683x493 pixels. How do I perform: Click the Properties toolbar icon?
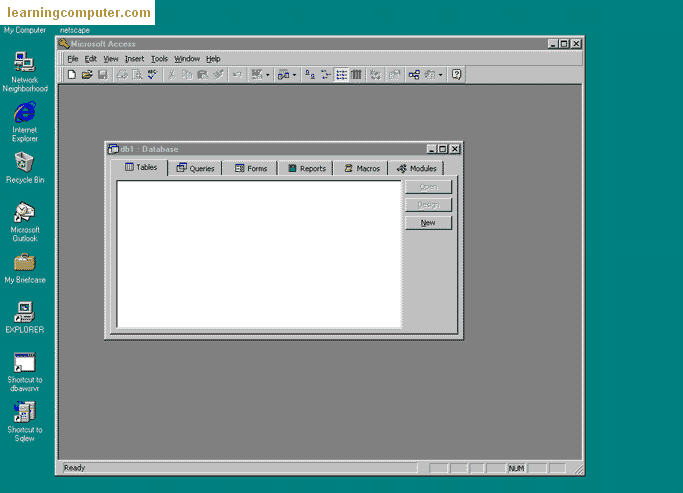coord(395,75)
